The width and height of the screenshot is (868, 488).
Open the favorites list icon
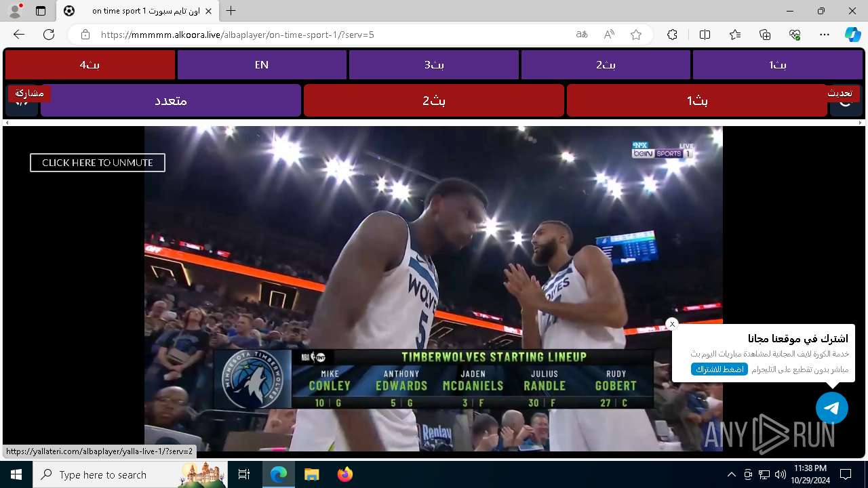click(735, 35)
